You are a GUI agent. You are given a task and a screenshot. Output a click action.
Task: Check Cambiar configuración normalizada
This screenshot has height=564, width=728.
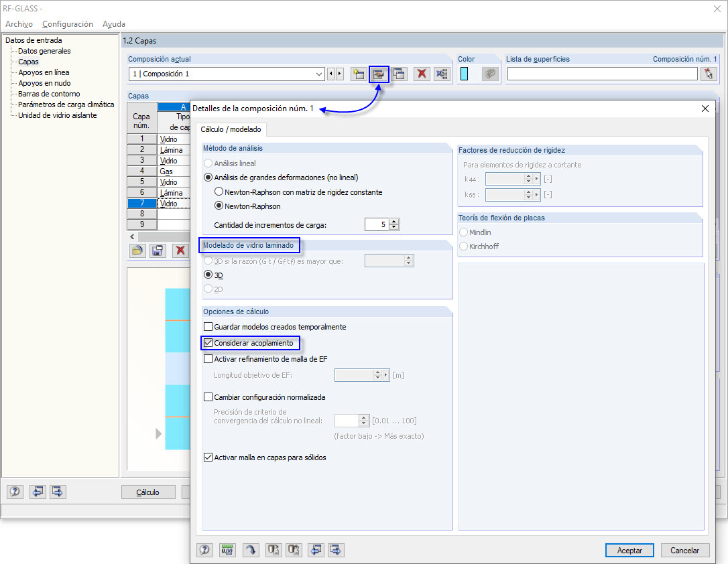pyautogui.click(x=265, y=397)
